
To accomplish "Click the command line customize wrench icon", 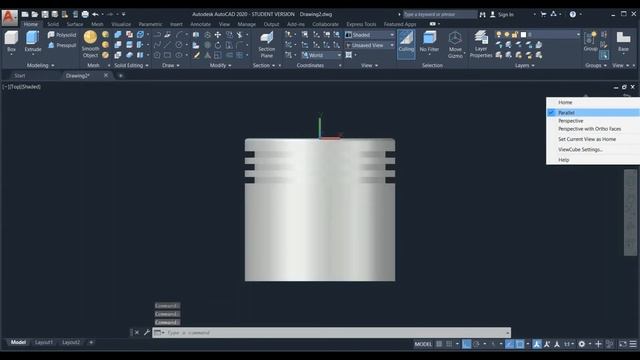I will click(x=147, y=332).
